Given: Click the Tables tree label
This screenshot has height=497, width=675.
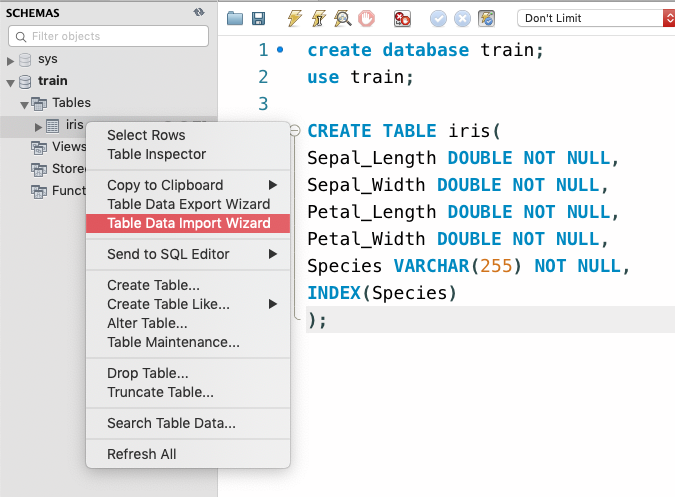Looking at the screenshot, I should point(71,102).
